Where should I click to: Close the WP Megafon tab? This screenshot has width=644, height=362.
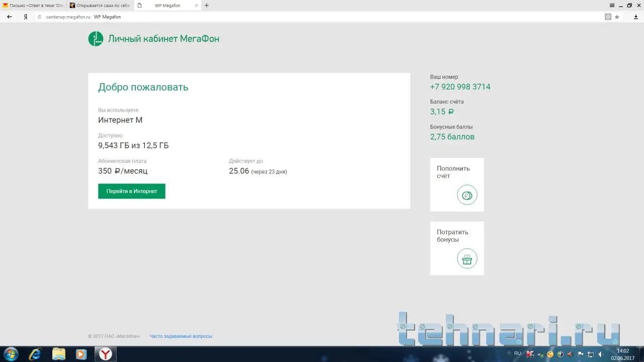196,6
